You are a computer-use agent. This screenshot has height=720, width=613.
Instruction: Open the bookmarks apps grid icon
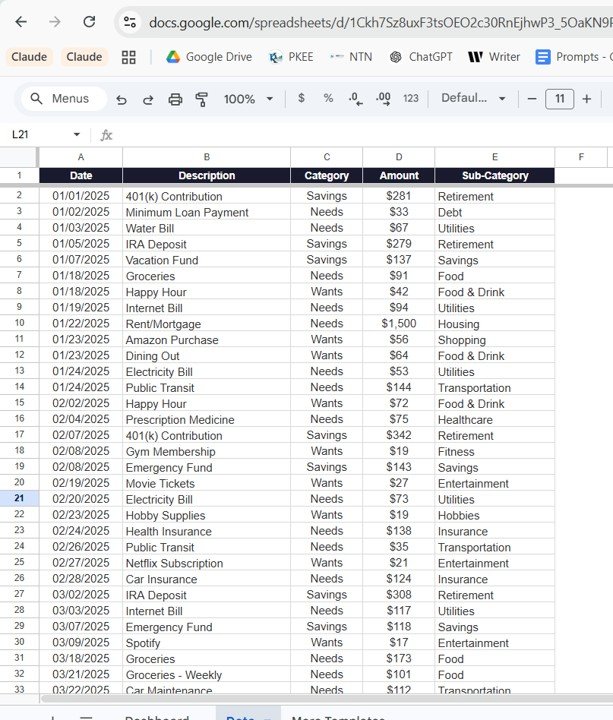tap(128, 57)
